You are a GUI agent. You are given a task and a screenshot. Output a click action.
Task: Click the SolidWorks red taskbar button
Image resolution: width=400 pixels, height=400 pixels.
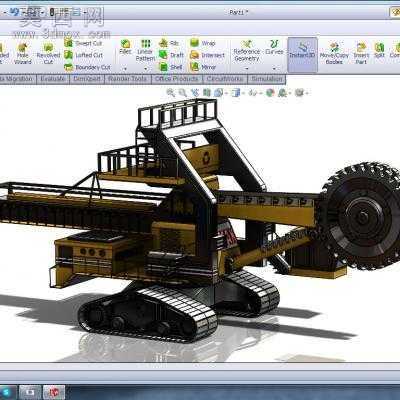[53, 393]
